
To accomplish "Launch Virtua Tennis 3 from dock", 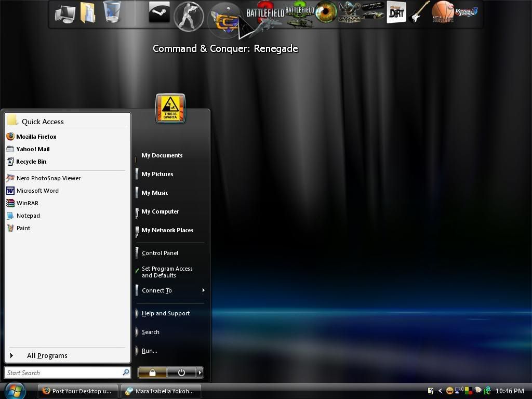I will [466, 12].
